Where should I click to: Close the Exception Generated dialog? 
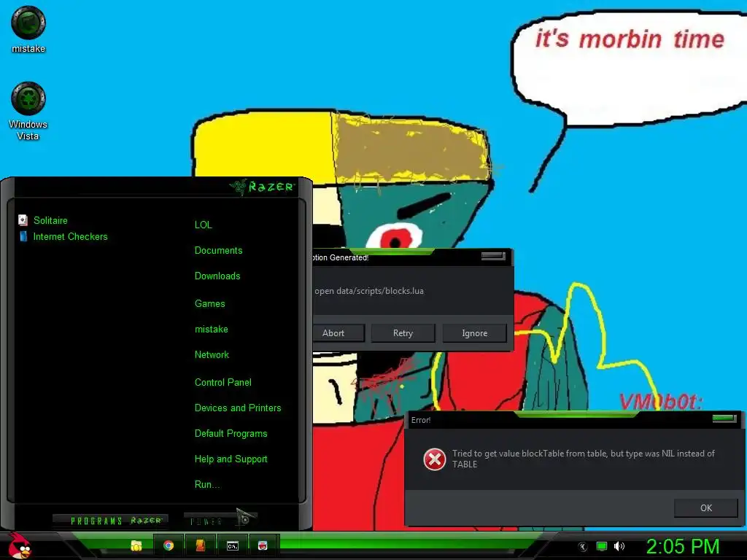[x=493, y=256]
